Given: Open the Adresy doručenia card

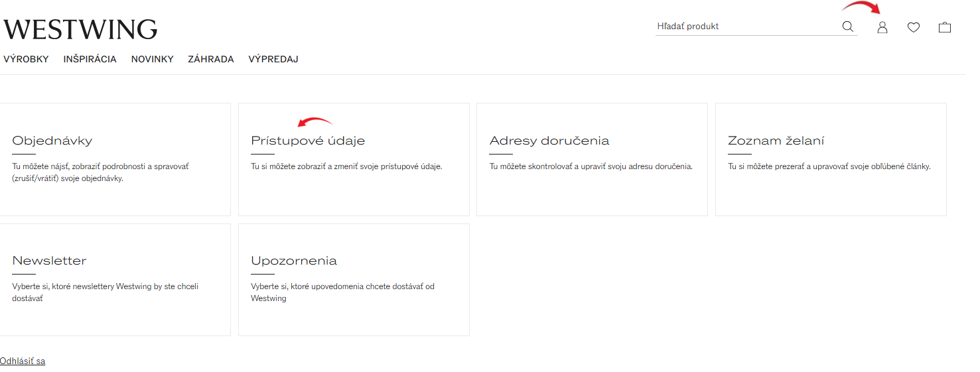Looking at the screenshot, I should (592, 159).
